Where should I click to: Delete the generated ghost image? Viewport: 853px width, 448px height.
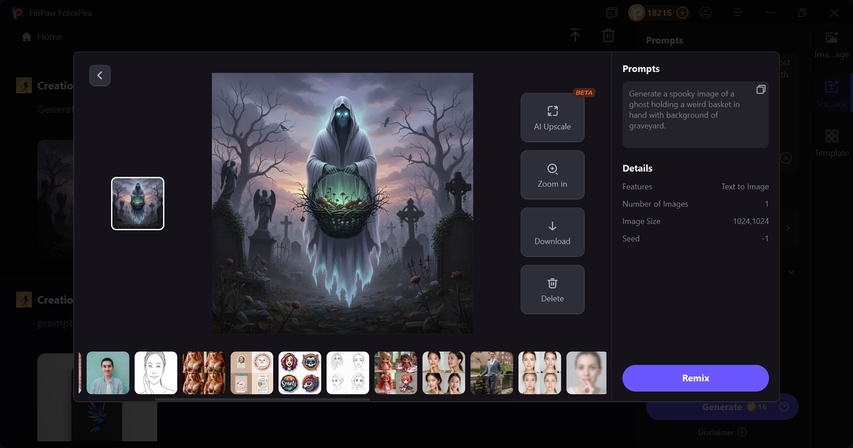pyautogui.click(x=552, y=289)
